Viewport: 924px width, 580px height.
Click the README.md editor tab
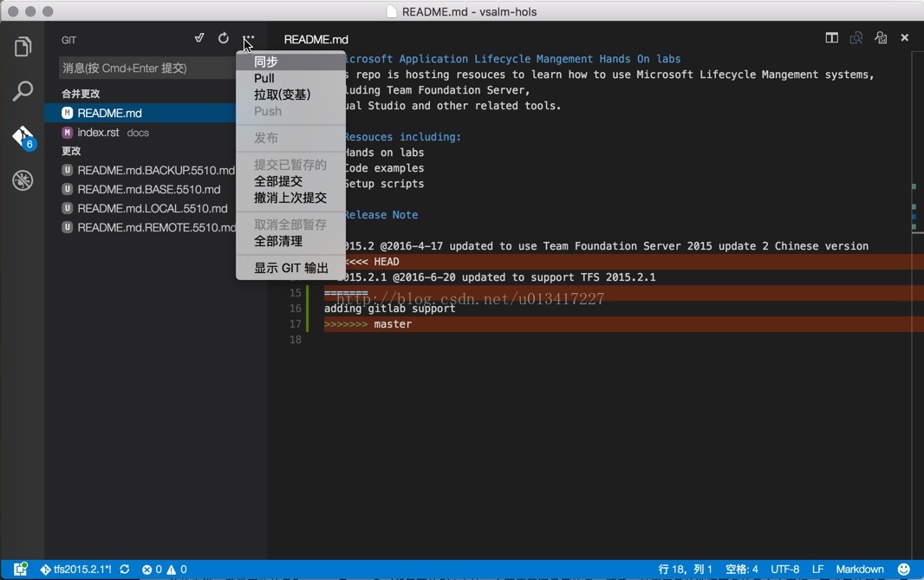316,40
